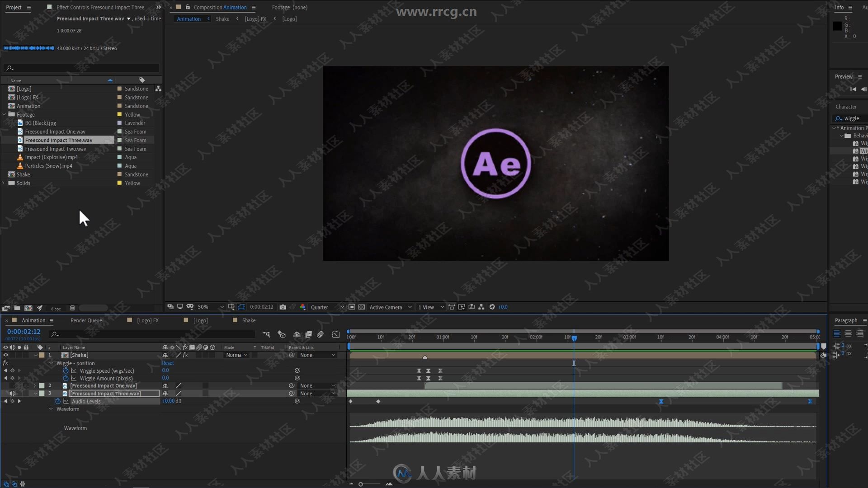Open the Quarter resolution dropdown
The width and height of the screenshot is (868, 488).
[327, 307]
